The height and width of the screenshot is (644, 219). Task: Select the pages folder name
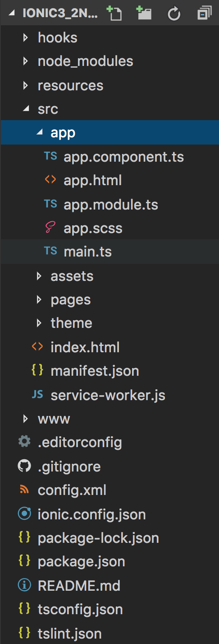point(70,300)
